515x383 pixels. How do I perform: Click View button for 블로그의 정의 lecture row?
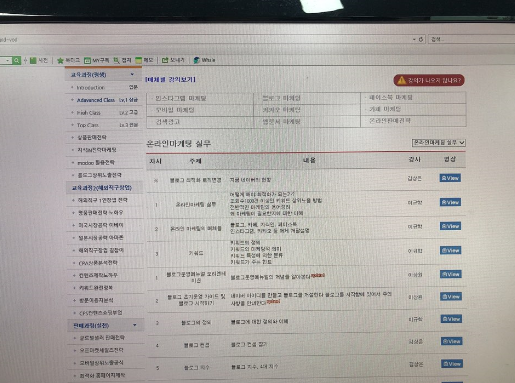tap(451, 319)
